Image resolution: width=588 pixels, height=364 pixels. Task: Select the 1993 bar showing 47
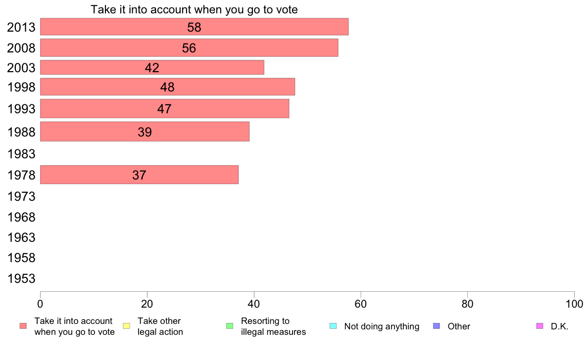click(165, 109)
